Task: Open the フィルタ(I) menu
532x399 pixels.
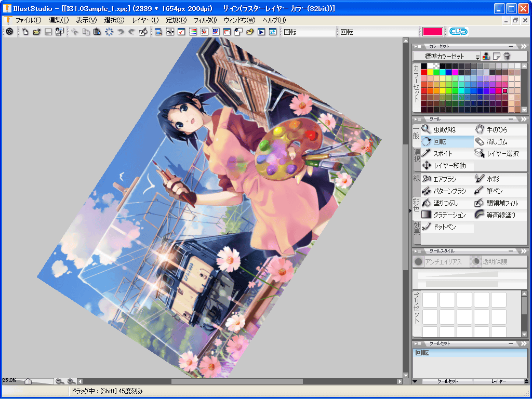Action: pyautogui.click(x=205, y=20)
